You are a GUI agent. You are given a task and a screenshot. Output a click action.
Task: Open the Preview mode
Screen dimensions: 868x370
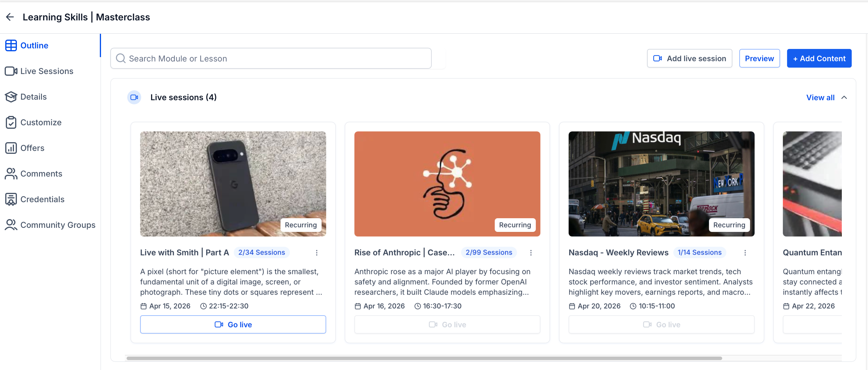759,58
